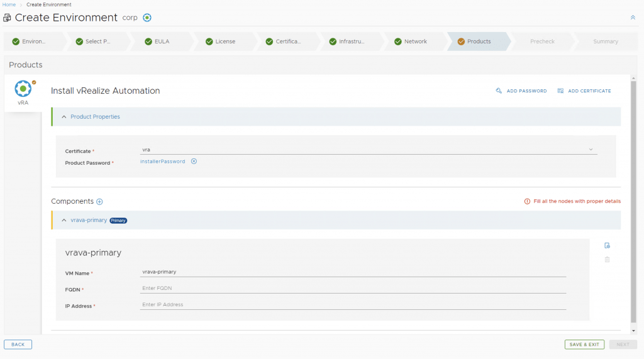
Task: Open the Certificate dropdown
Action: 591,150
